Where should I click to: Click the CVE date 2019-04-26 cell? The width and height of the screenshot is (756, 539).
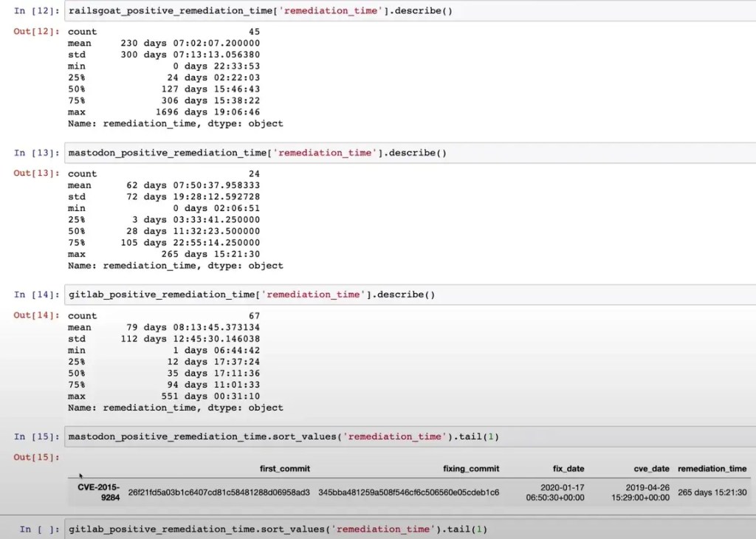640,492
